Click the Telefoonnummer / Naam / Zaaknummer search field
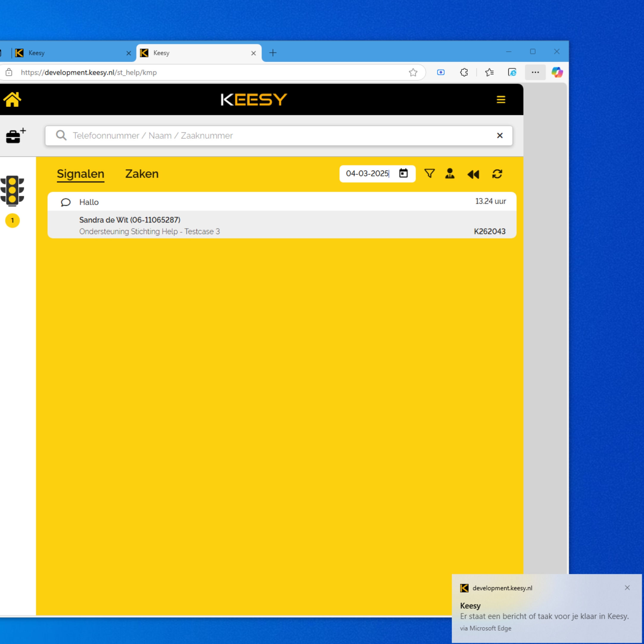 click(x=267, y=135)
